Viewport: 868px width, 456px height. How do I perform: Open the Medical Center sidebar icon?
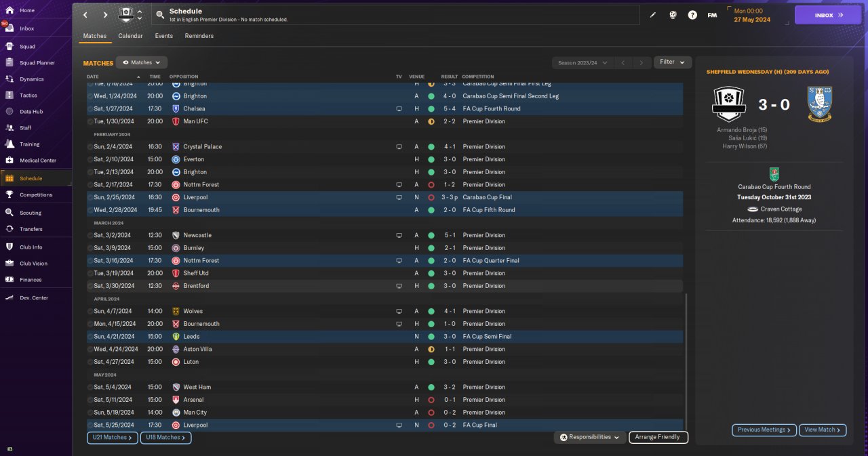pos(9,161)
